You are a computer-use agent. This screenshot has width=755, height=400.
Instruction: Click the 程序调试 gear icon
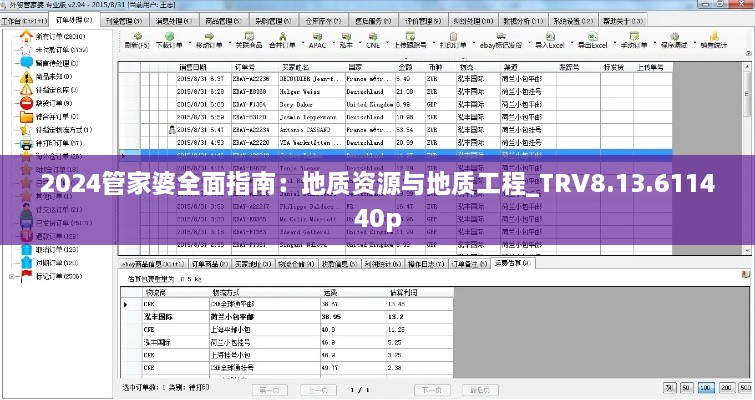point(674,36)
